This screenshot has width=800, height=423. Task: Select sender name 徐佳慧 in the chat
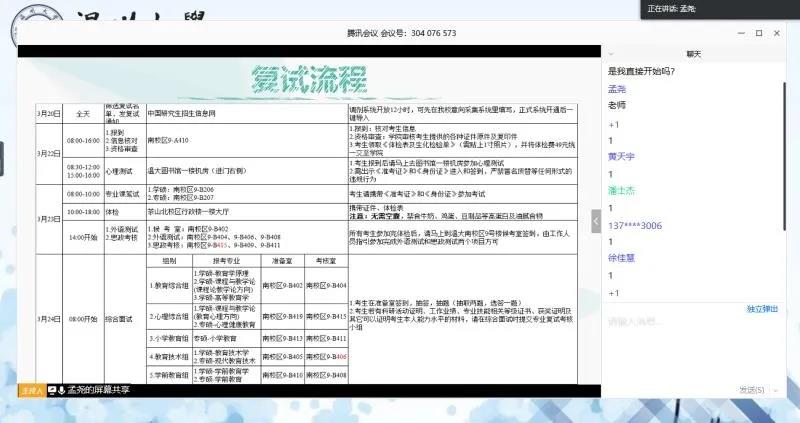click(x=621, y=259)
